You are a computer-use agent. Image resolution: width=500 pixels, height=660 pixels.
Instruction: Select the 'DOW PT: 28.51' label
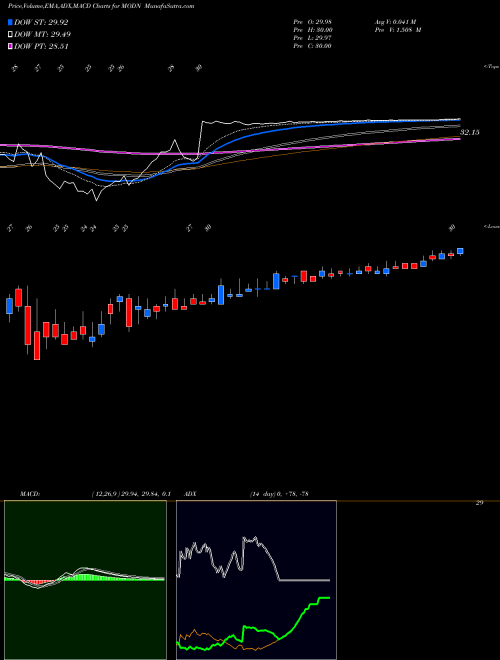pos(41,46)
